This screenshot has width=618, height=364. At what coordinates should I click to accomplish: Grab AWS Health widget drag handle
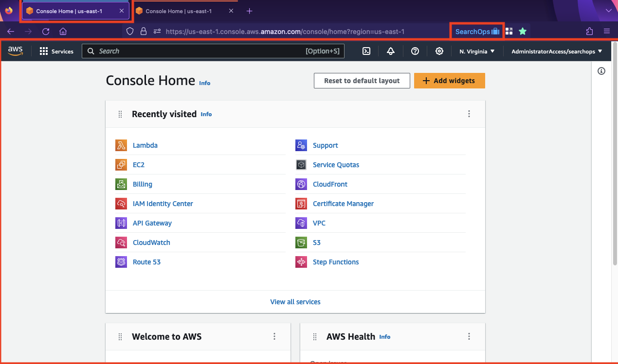coord(315,337)
